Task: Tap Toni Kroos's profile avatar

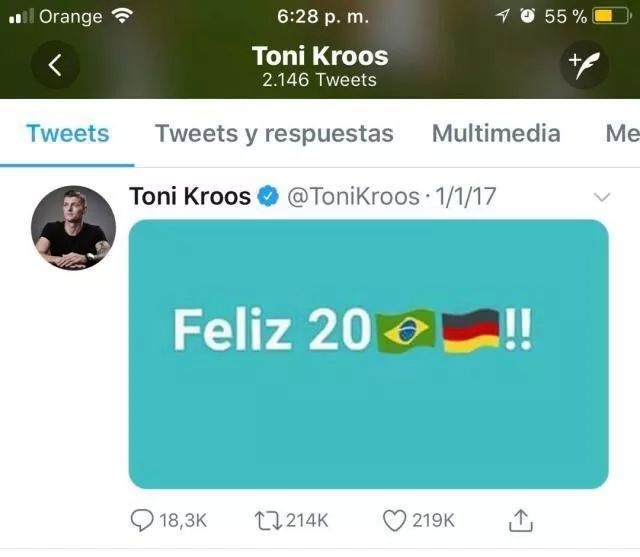Action: tap(74, 227)
